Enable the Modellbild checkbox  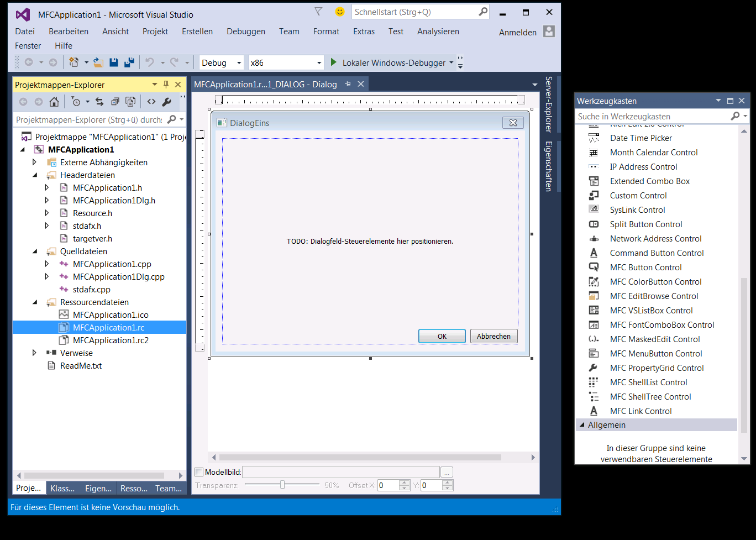coord(199,472)
